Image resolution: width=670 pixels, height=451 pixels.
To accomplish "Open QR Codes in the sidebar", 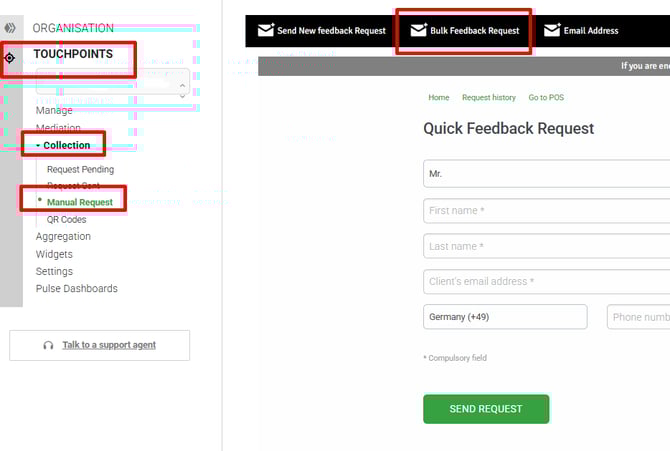I will point(67,220).
